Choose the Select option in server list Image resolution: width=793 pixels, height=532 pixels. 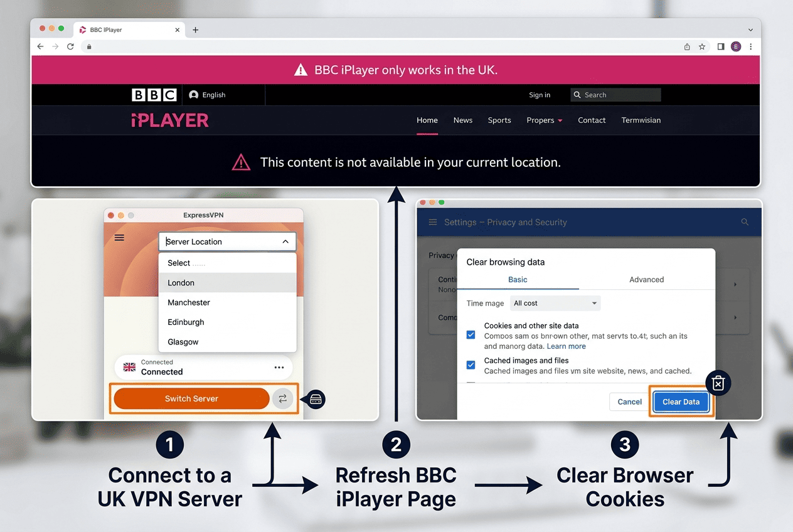227,263
